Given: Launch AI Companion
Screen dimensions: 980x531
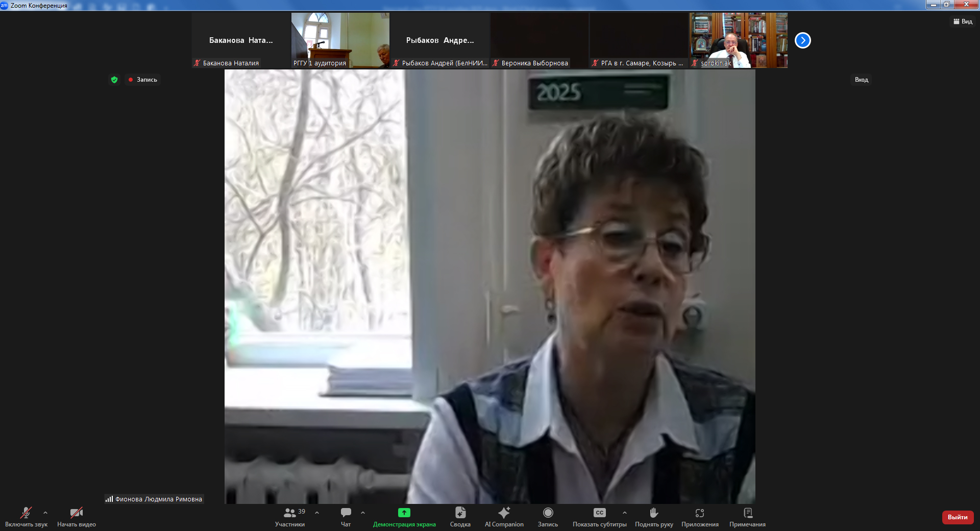Looking at the screenshot, I should click(504, 517).
